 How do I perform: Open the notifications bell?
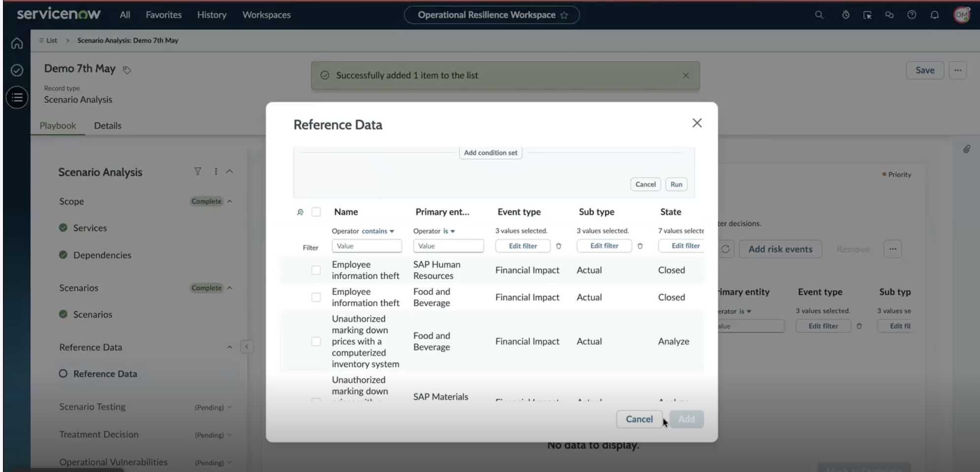pos(934,15)
